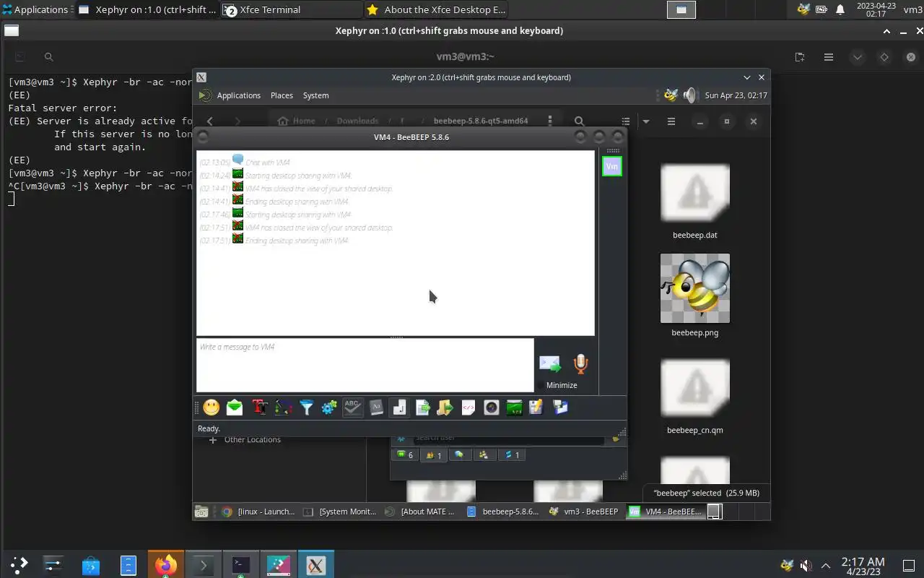Go back in the file manager

(210, 121)
